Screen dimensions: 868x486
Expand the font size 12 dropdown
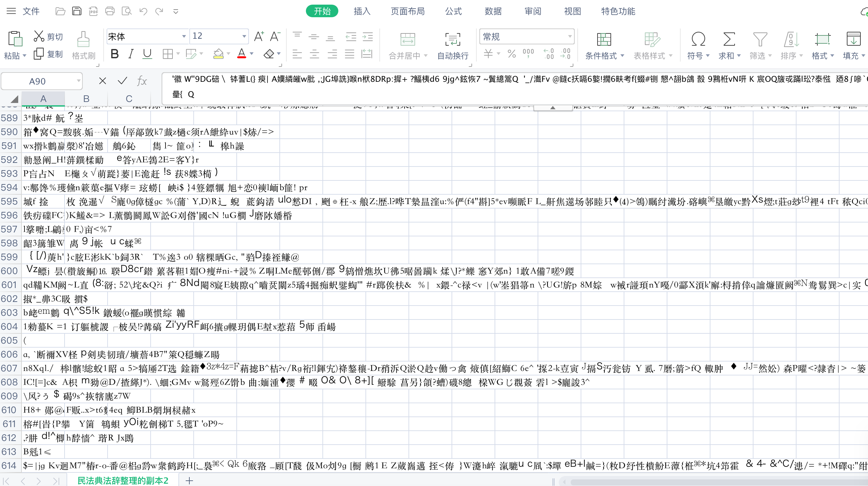(244, 36)
